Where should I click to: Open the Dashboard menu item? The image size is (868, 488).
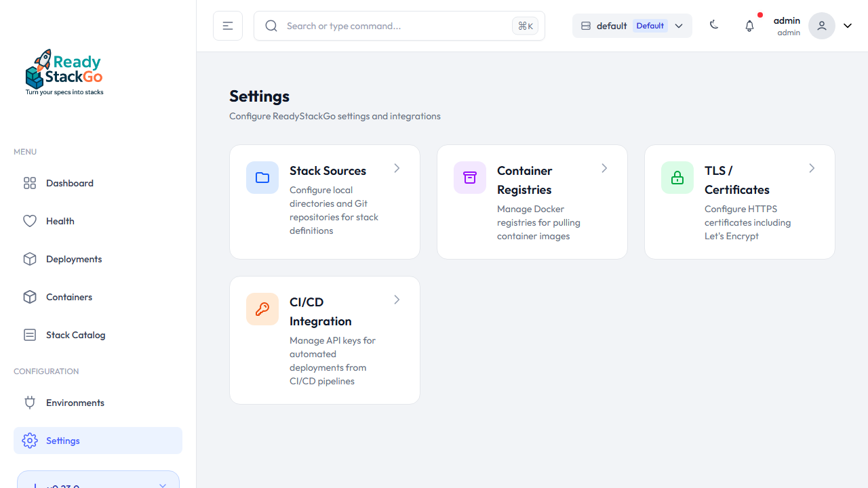click(x=68, y=182)
